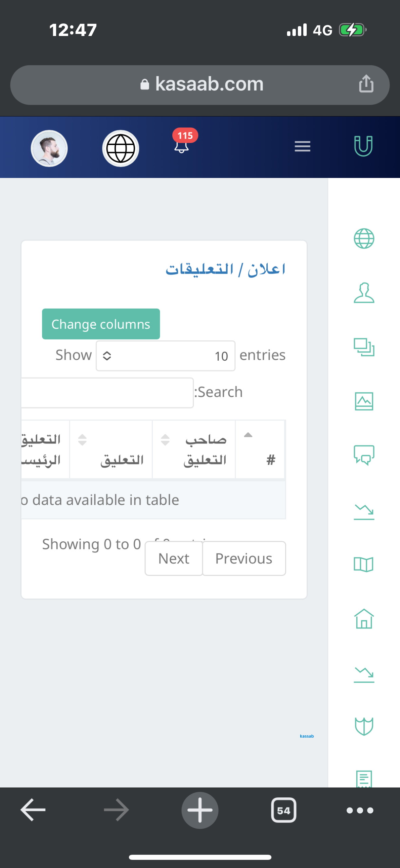Open the house icon in sidebar

pos(364,619)
